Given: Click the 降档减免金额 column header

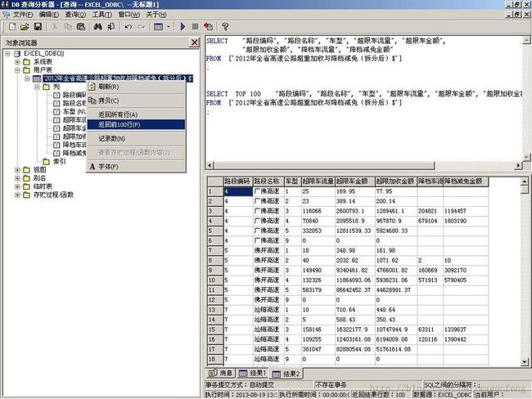Looking at the screenshot, I should point(466,182).
